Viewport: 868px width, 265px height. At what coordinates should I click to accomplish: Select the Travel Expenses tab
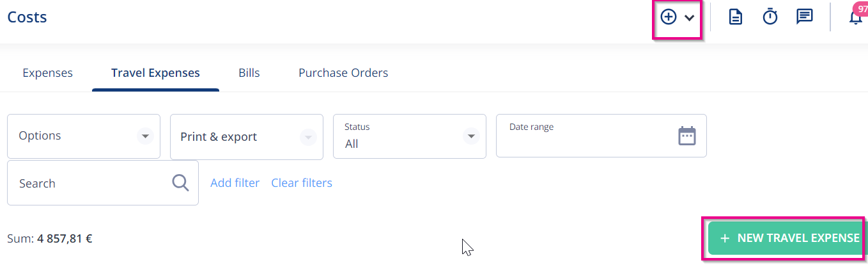pyautogui.click(x=155, y=73)
